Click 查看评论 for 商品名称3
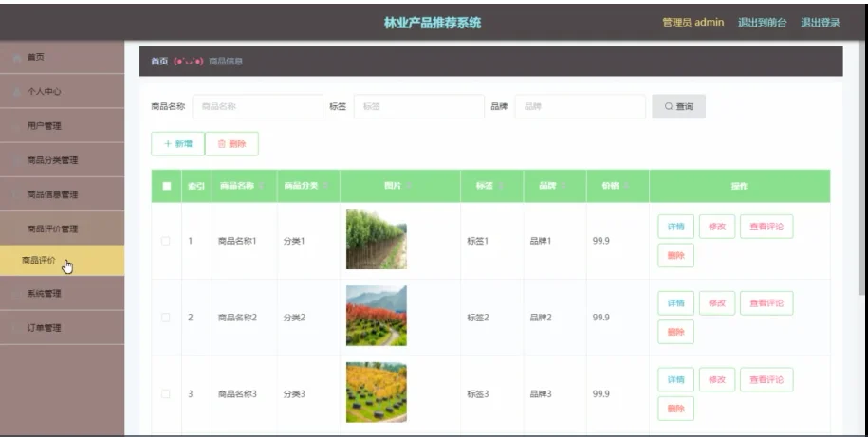 766,379
